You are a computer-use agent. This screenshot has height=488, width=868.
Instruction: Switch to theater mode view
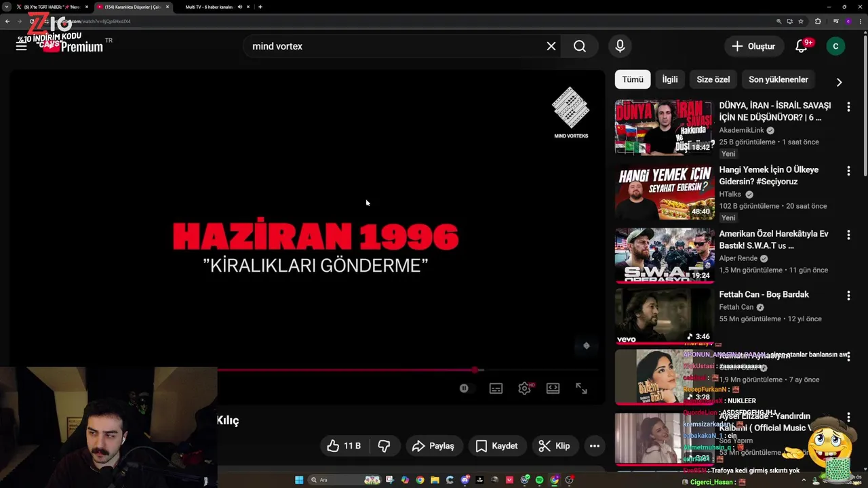[x=553, y=388]
